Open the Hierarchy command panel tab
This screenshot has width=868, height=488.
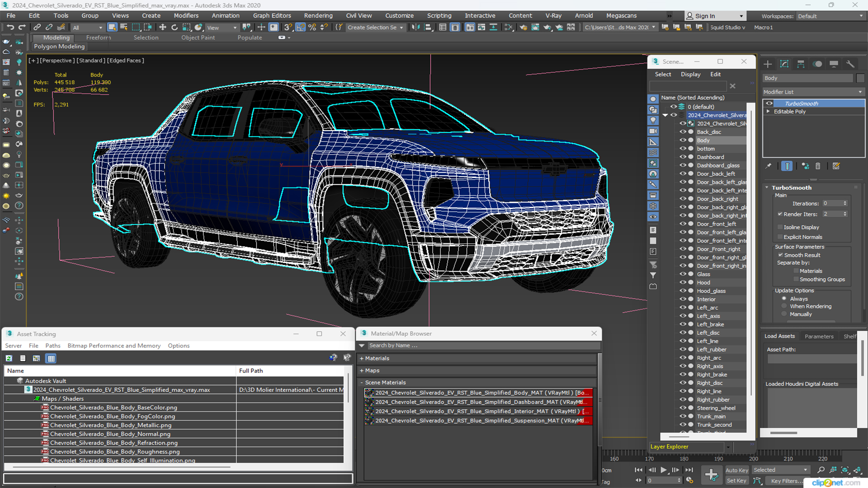801,64
